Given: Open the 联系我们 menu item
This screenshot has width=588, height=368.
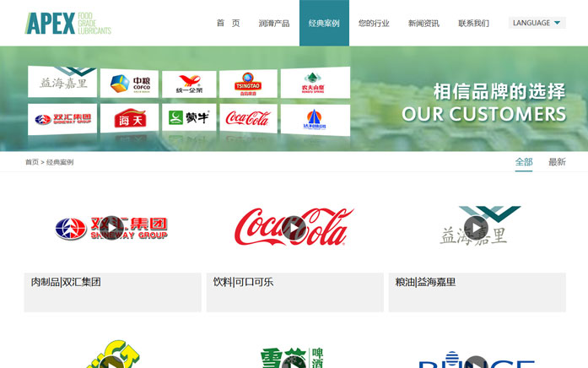Looking at the screenshot, I should pos(473,24).
